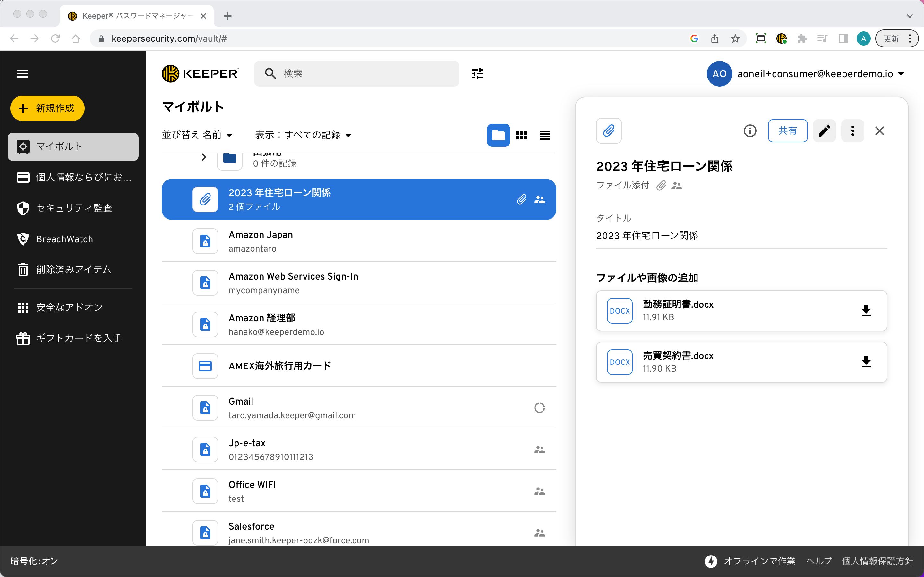Switch to grid tile view
This screenshot has width=924, height=577.
(x=522, y=135)
